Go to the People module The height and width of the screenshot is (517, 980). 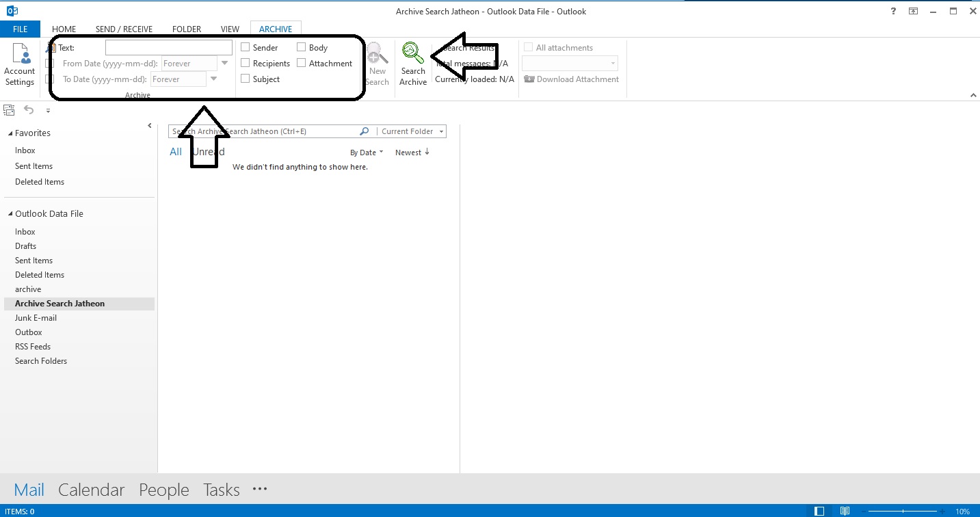pos(164,490)
